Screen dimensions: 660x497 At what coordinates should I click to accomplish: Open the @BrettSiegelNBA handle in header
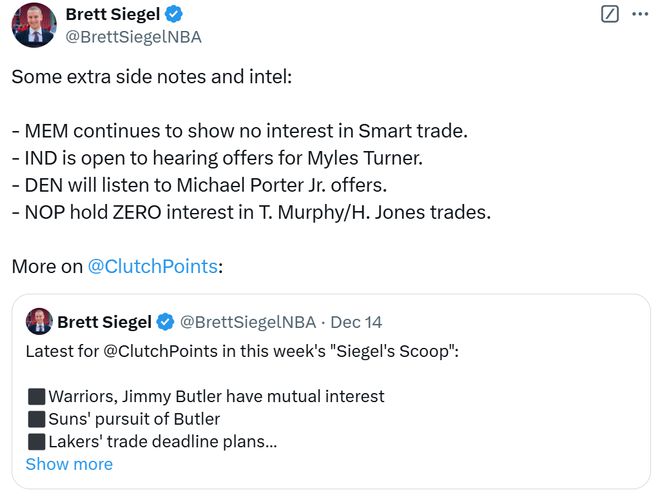pos(133,37)
